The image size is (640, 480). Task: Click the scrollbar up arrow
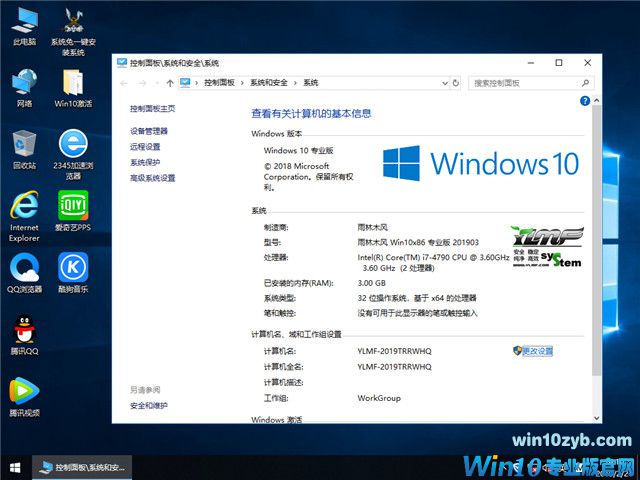click(596, 100)
